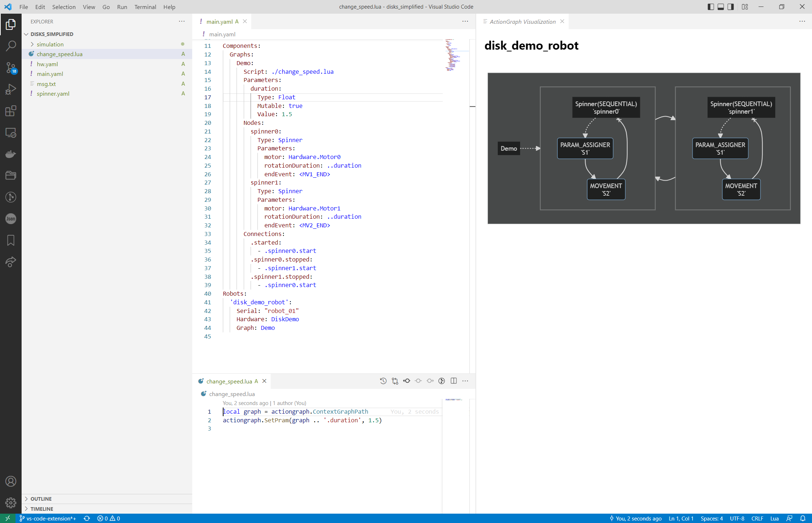Toggle the Secondary Side Bar layout button

[731, 7]
